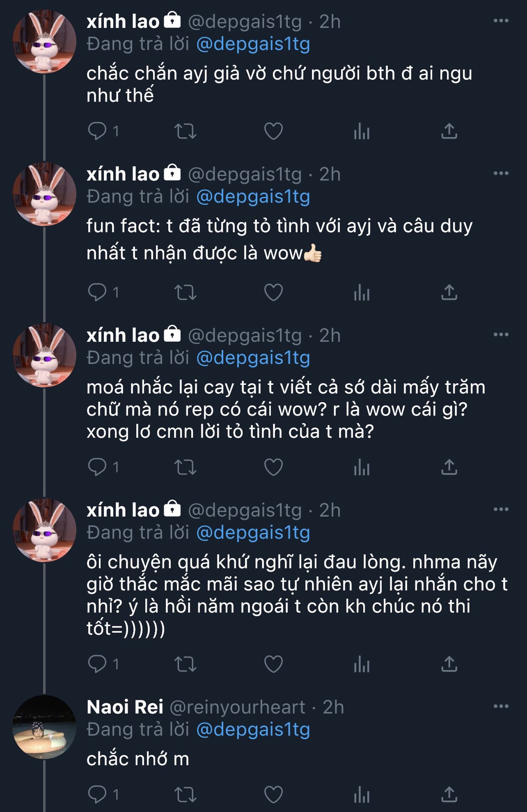The width and height of the screenshot is (527, 812).
Task: Open more options on the 'fun fact' tweet
Action: (501, 173)
